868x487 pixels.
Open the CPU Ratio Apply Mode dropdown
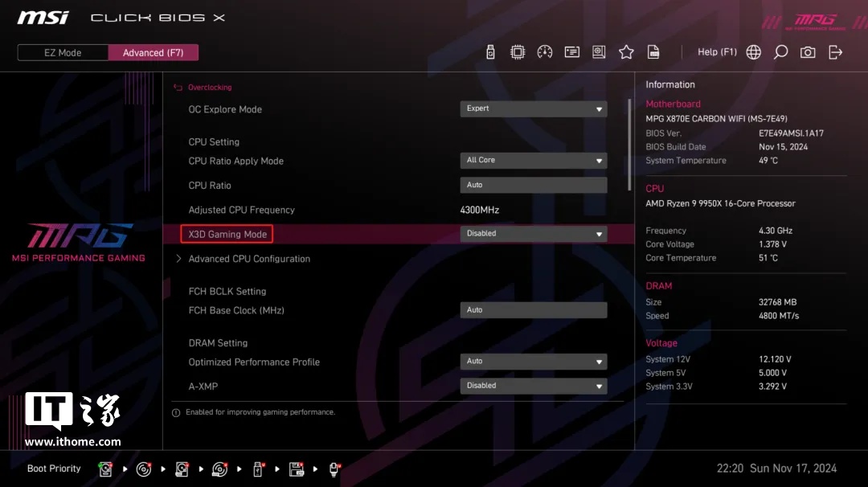pos(534,161)
